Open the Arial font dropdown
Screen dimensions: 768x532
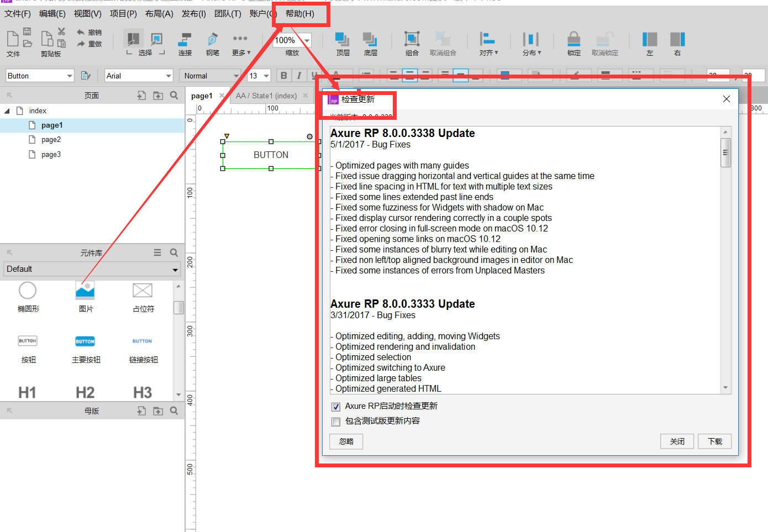point(139,76)
